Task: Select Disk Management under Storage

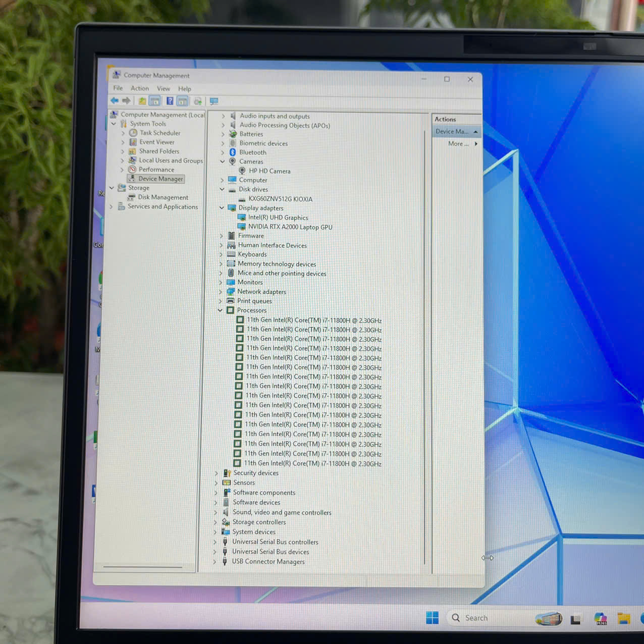Action: coord(163,197)
